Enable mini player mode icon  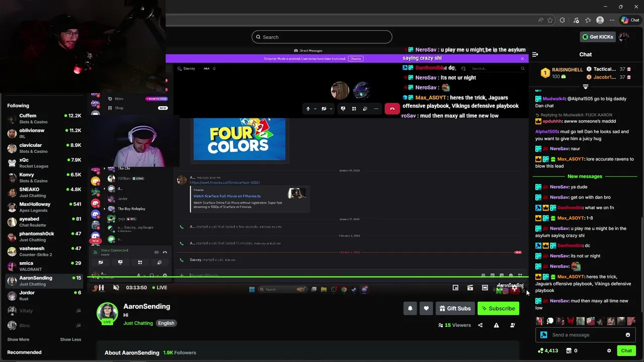[x=455, y=288]
